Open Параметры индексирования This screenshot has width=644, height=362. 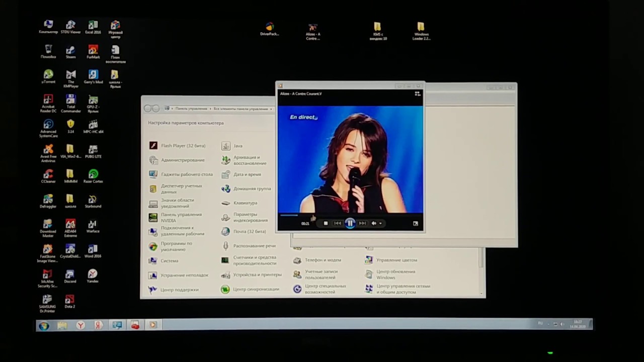245,217
